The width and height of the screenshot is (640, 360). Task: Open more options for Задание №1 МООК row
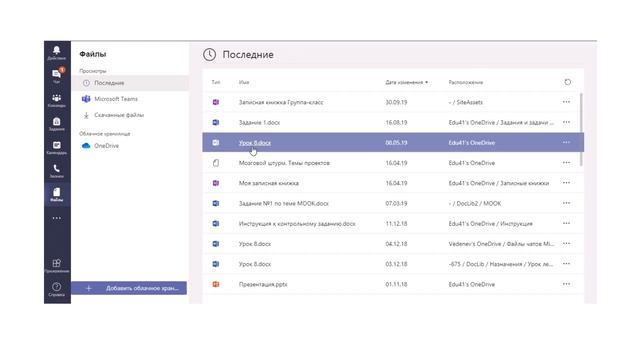566,203
